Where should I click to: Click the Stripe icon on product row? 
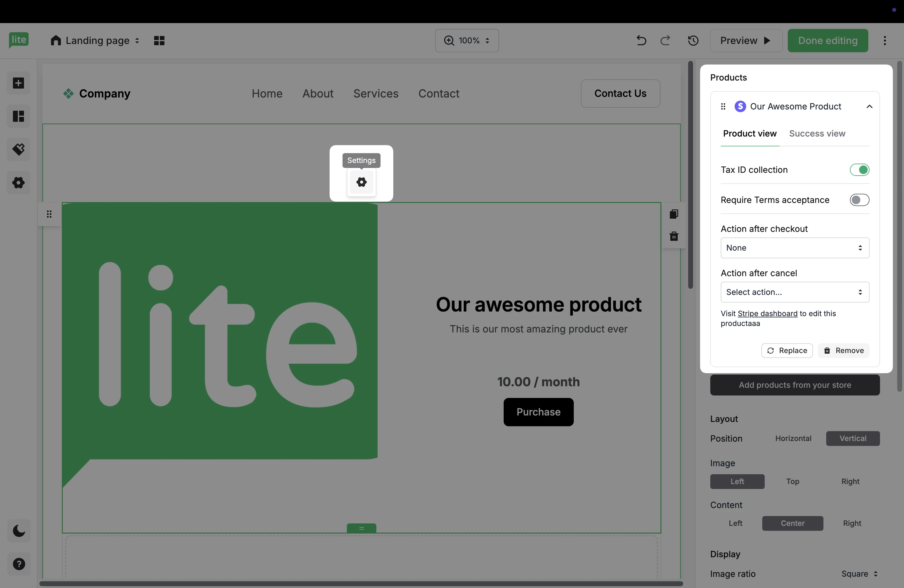(x=740, y=106)
